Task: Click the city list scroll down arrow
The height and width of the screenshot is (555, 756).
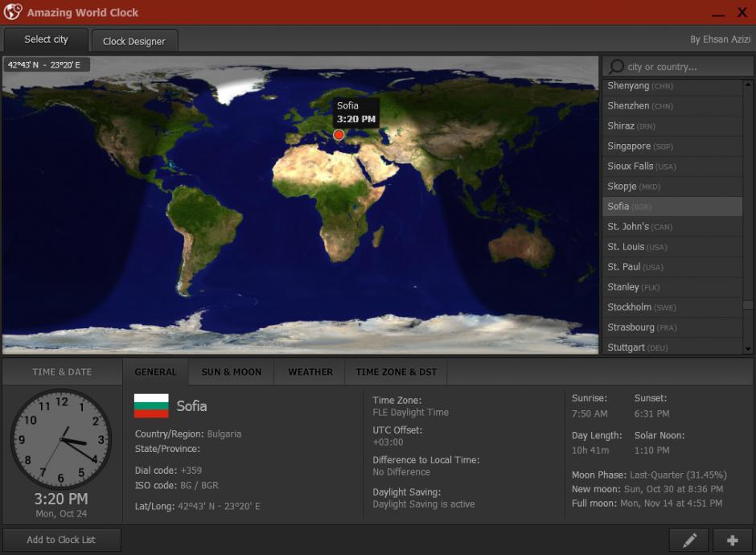Action: tap(748, 348)
